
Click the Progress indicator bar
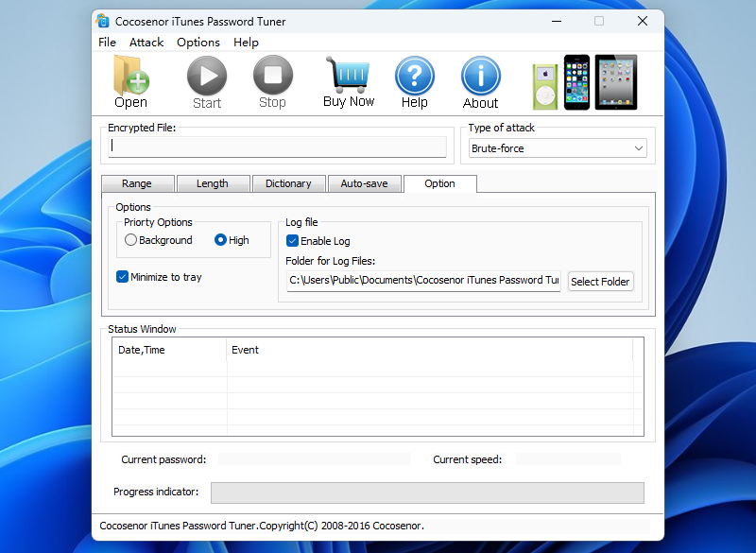pyautogui.click(x=427, y=493)
